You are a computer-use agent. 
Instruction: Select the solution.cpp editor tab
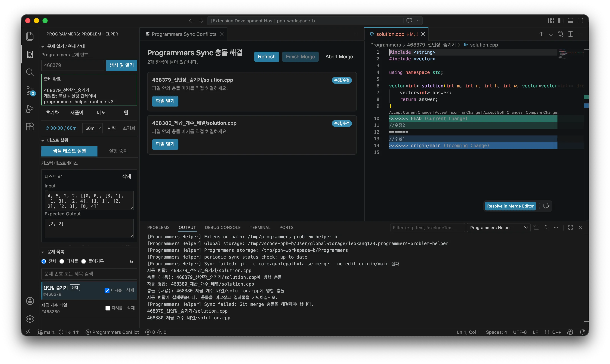pos(396,34)
